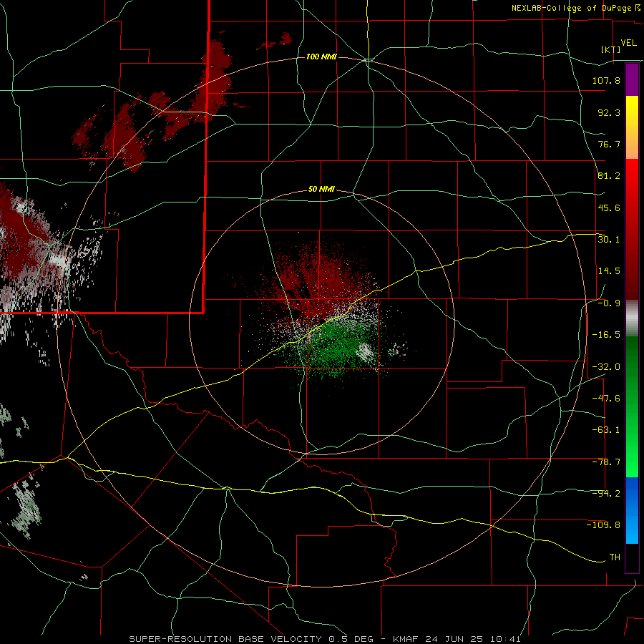Select the 61.2 legend value
Viewport: 644px width, 644px height.
point(609,176)
